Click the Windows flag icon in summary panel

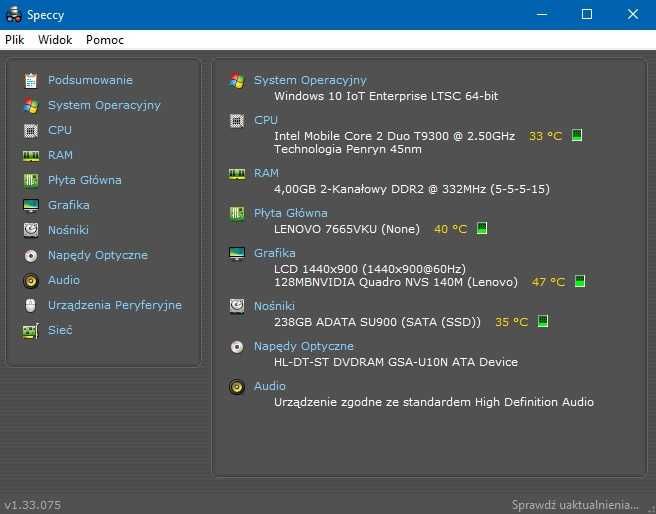[x=237, y=80]
